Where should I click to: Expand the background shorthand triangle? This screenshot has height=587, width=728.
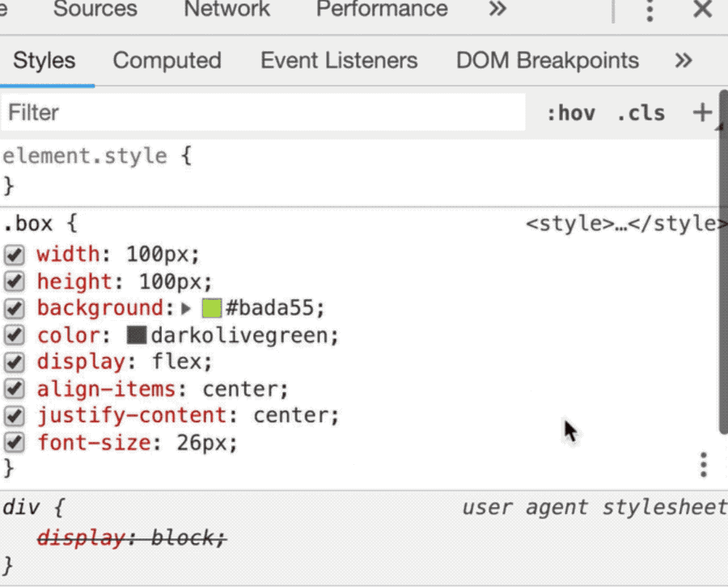point(187,309)
